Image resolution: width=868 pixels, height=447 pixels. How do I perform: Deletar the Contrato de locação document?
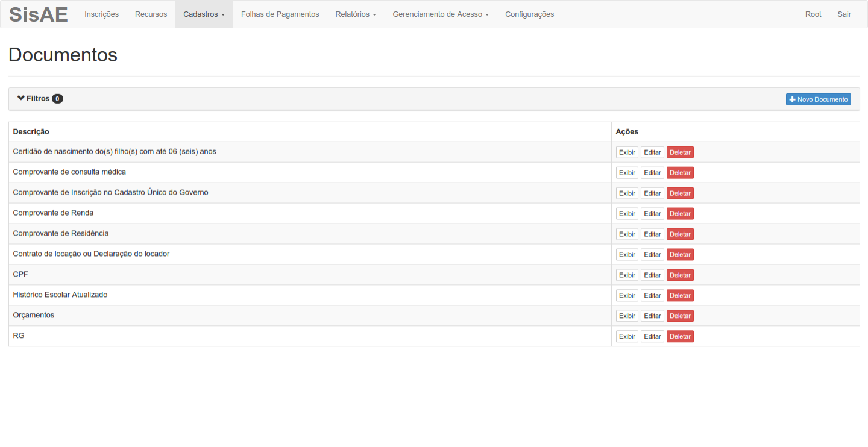680,255
